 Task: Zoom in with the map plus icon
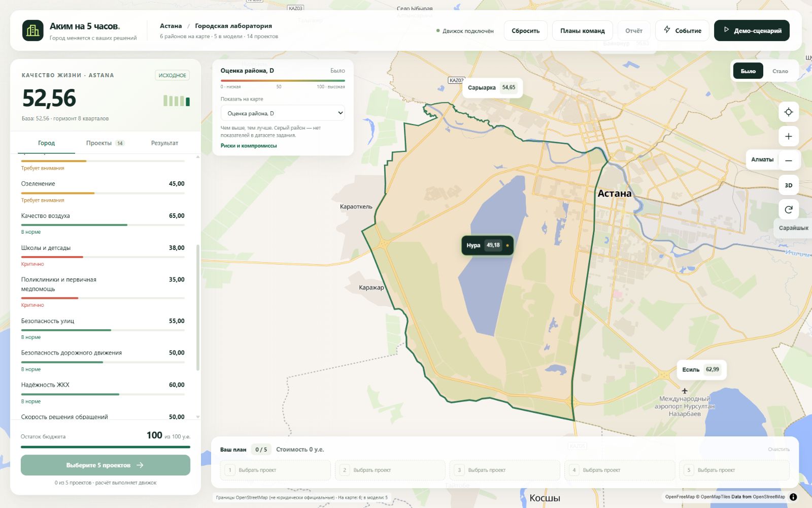coord(789,136)
